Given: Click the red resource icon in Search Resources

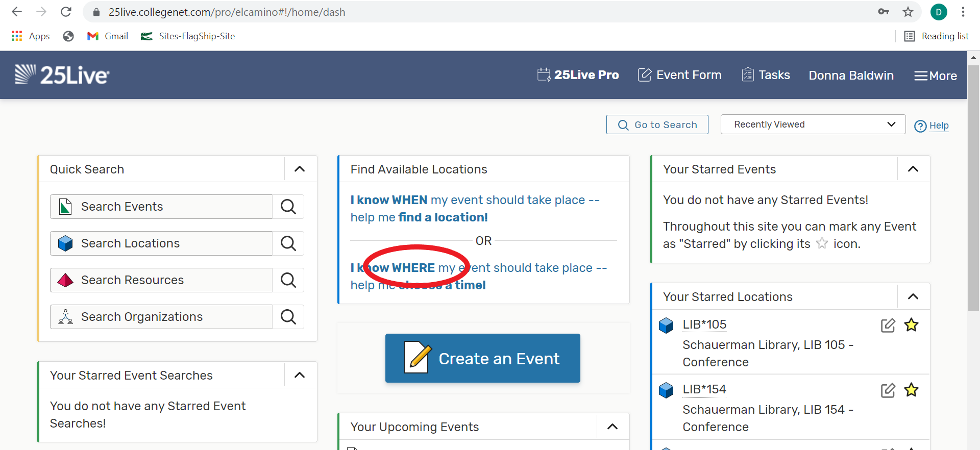Looking at the screenshot, I should (x=65, y=280).
